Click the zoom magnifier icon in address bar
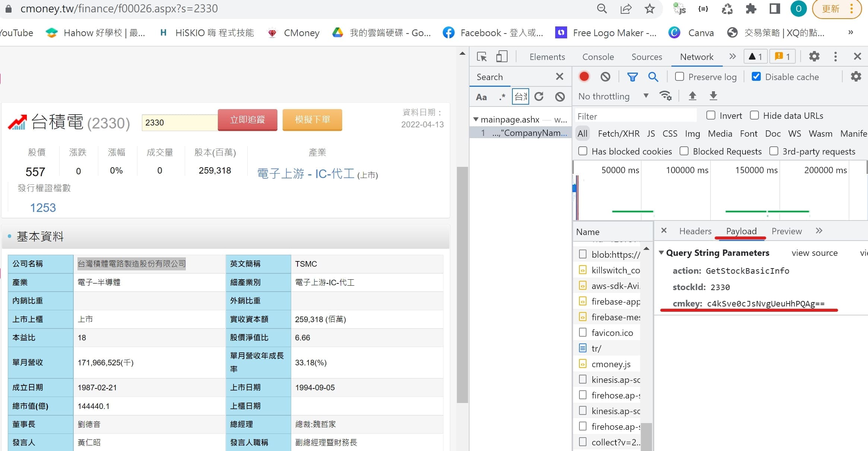Screen dimensions: 868x451 pos(602,8)
